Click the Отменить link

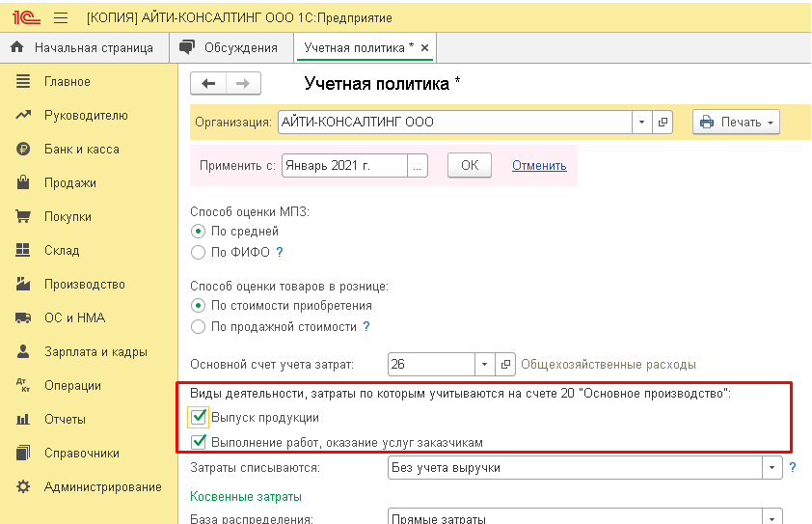[x=539, y=165]
